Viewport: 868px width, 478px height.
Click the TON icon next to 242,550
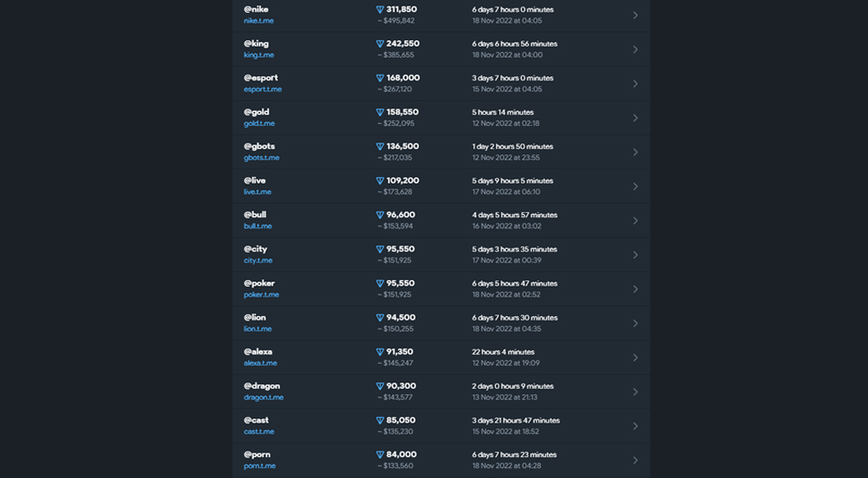[380, 44]
